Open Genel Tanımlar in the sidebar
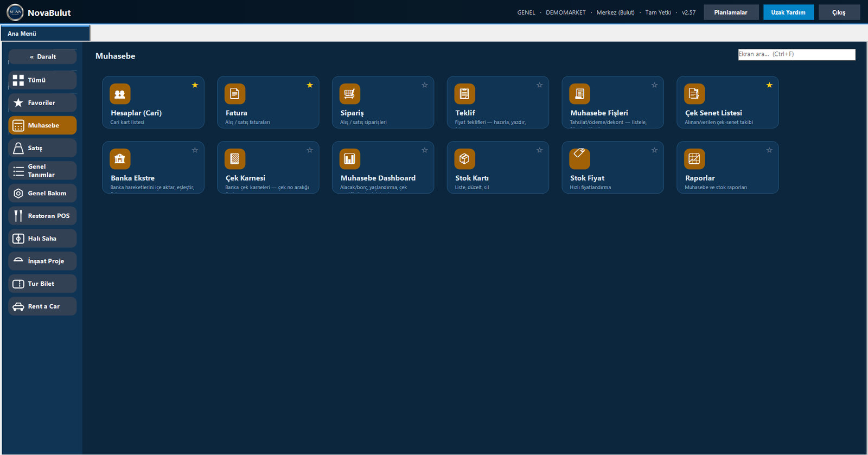This screenshot has width=868, height=455. pos(42,171)
